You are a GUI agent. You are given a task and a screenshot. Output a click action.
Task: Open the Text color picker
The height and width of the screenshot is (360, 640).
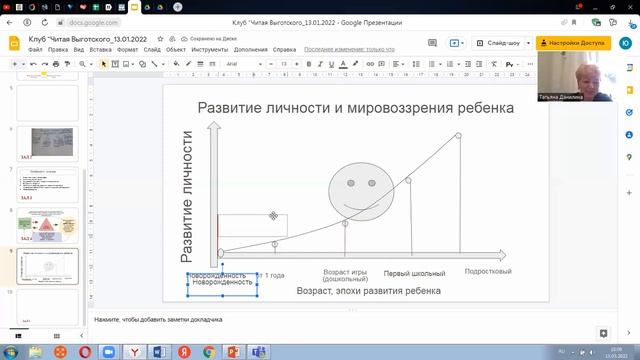[343, 64]
